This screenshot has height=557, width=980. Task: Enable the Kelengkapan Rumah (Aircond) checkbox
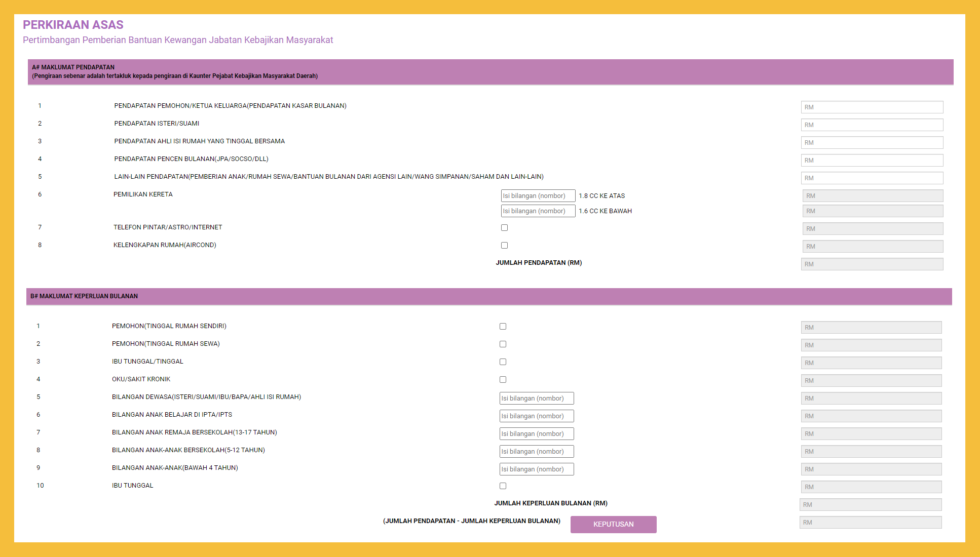504,246
